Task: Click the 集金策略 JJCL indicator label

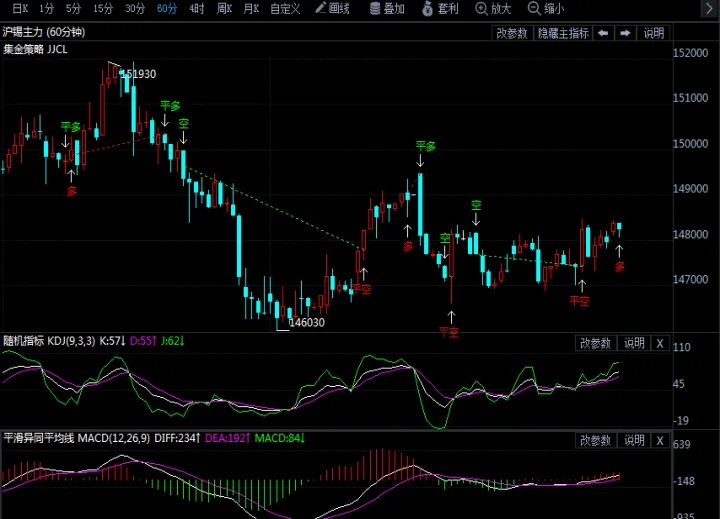Action: pyautogui.click(x=35, y=49)
